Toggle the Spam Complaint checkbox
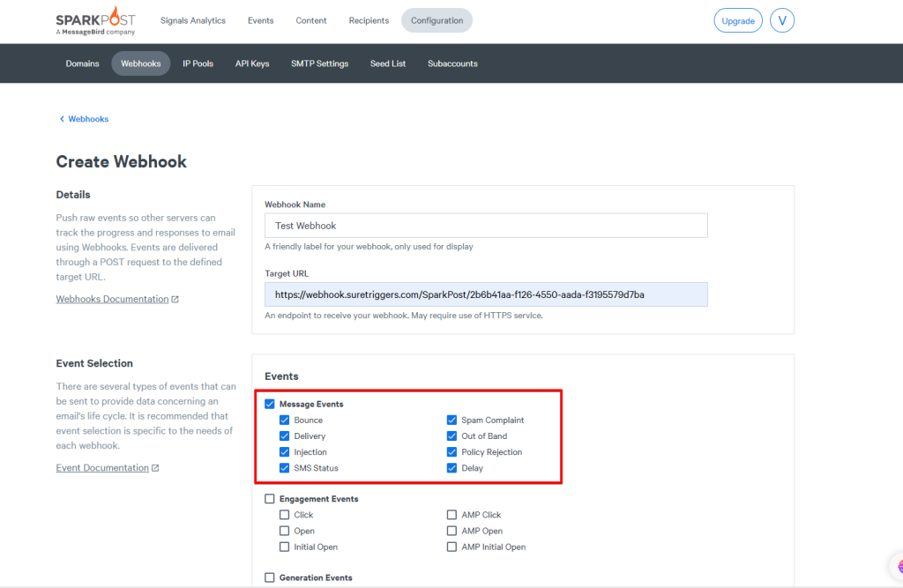903x588 pixels. coord(452,421)
